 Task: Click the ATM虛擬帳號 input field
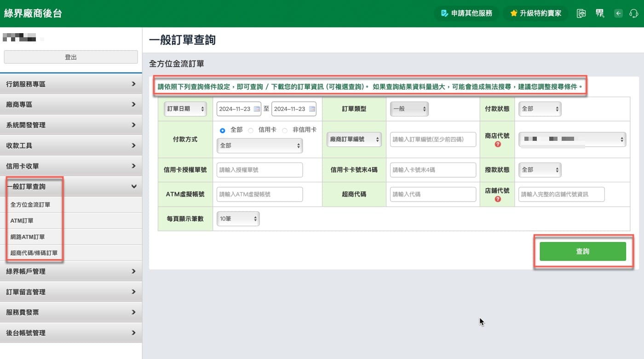259,194
